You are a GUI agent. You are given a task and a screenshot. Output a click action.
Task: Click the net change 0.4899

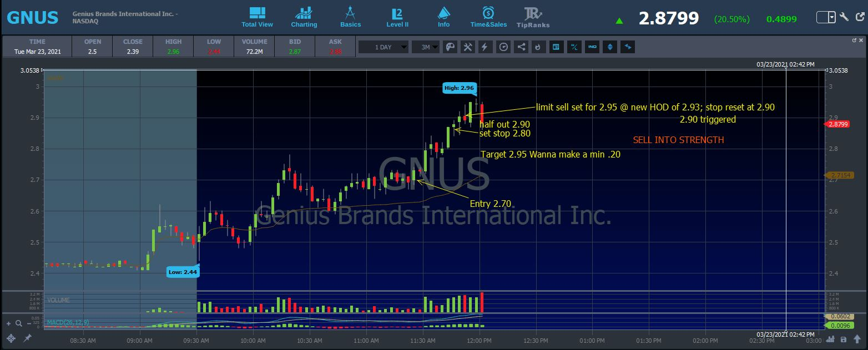(781, 19)
